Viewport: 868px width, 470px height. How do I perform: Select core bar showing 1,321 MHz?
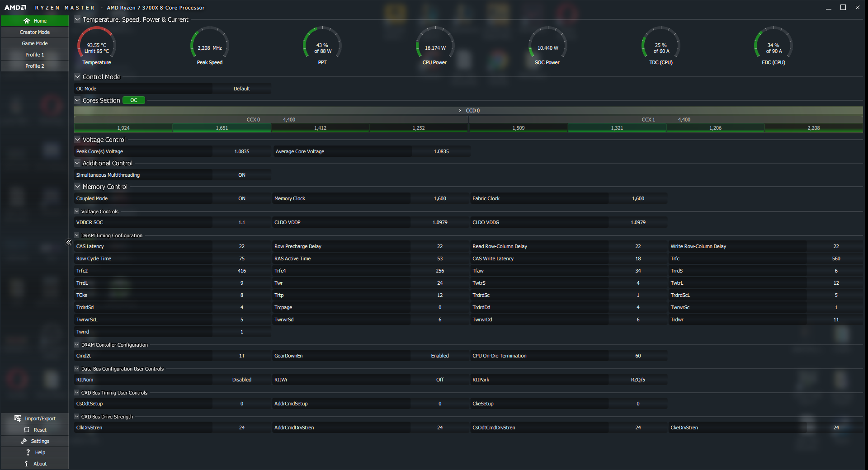pos(617,128)
